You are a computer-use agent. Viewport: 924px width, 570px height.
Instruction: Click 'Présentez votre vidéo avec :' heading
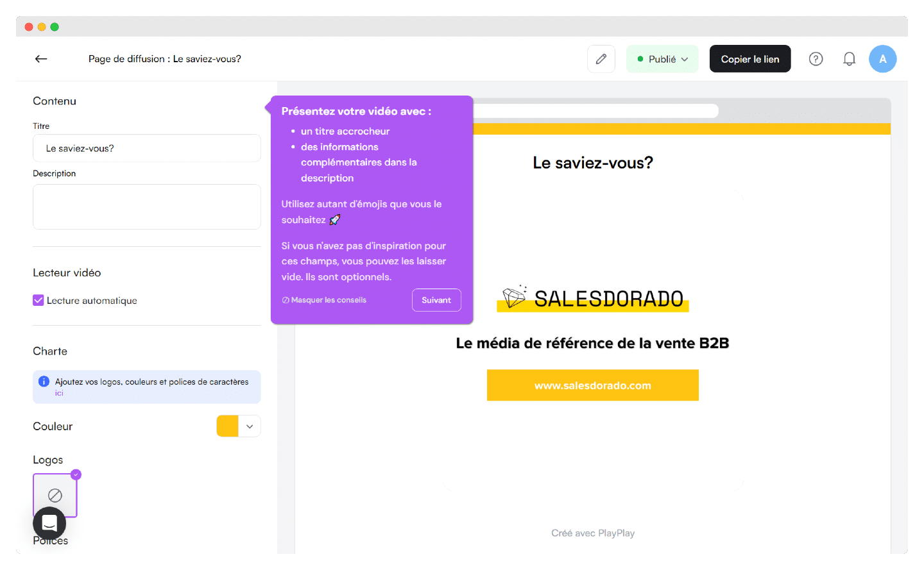pos(356,111)
